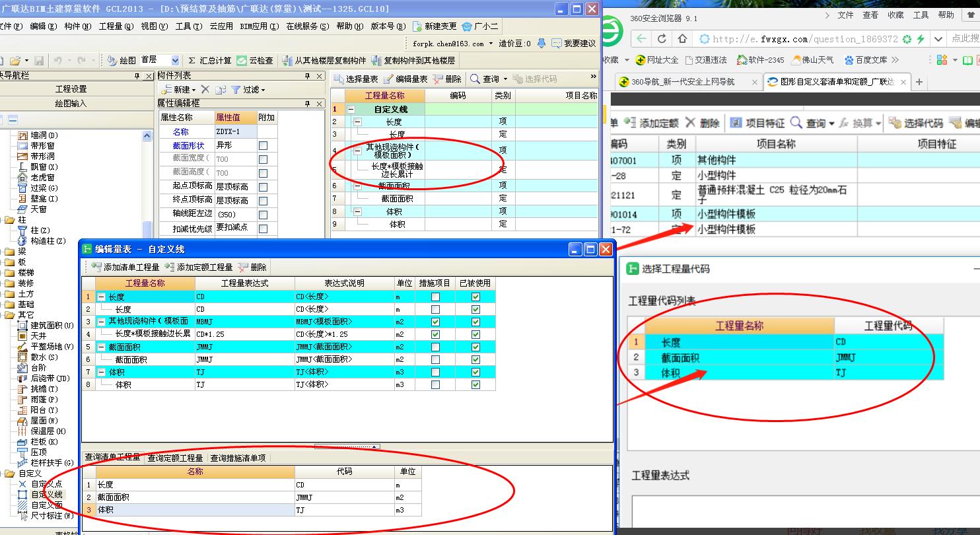Click 从其他楼层复制构件 toolbar icon
980x535 pixels.
287,60
